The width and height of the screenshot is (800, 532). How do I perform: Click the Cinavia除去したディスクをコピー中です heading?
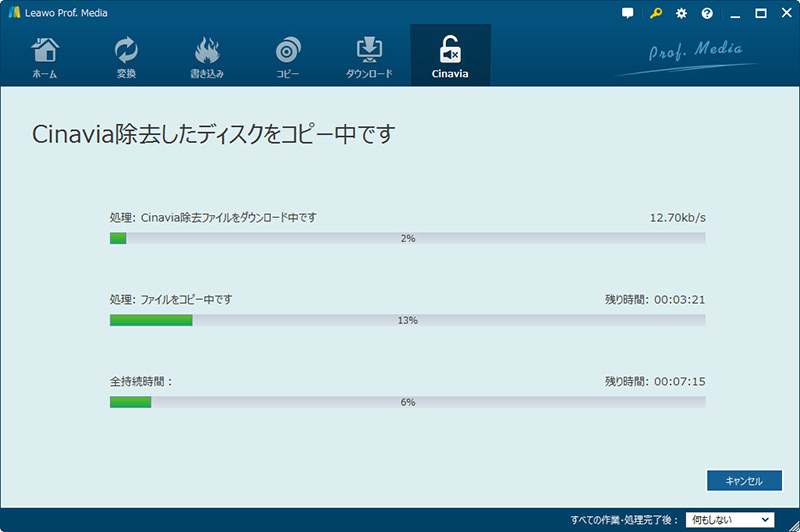pos(213,134)
